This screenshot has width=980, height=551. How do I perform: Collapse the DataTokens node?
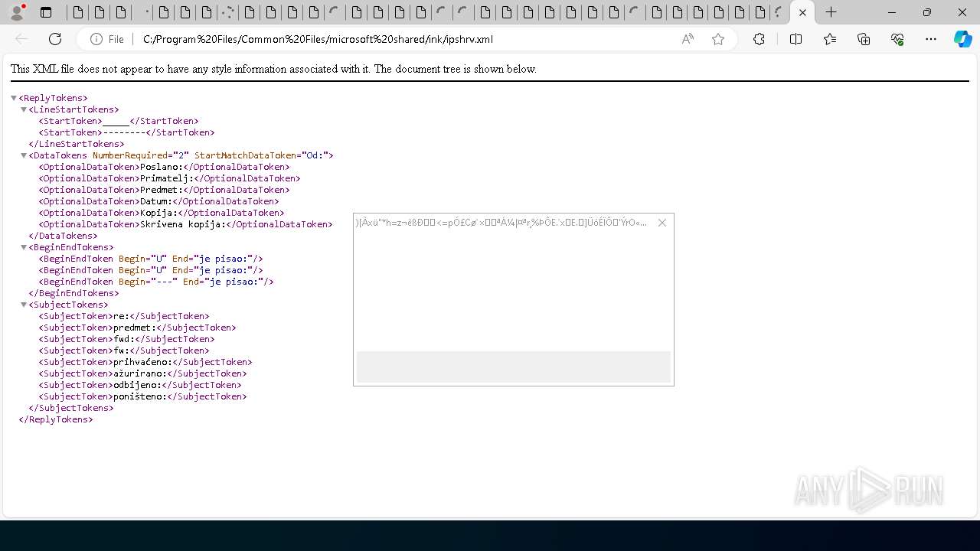click(x=24, y=155)
